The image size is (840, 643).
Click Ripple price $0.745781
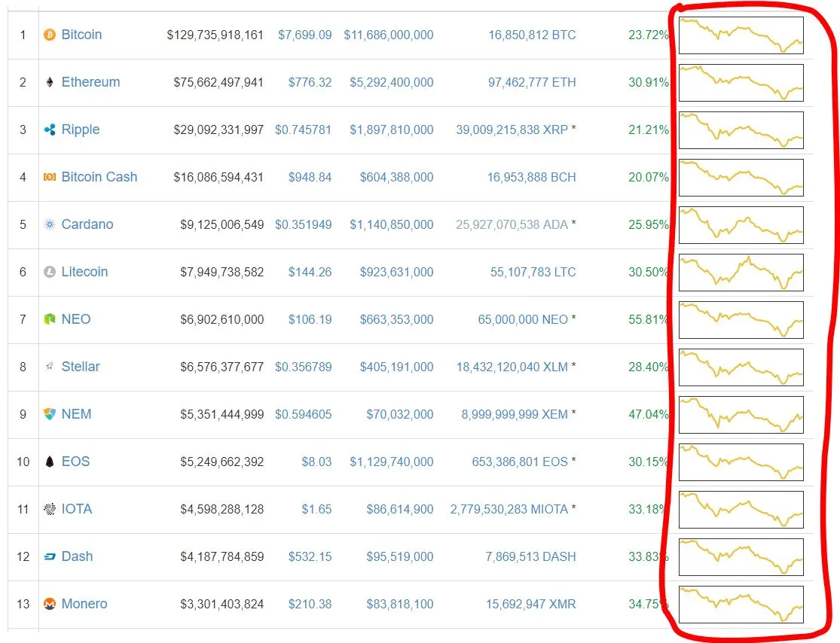click(303, 130)
